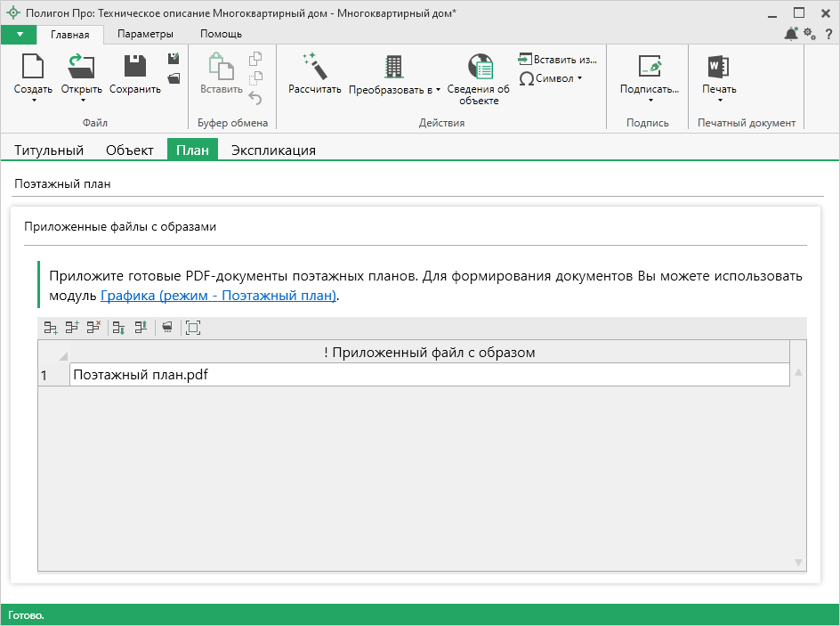This screenshot has width=840, height=626.
Task: Click the Вставить из... button
Action: pos(557,59)
